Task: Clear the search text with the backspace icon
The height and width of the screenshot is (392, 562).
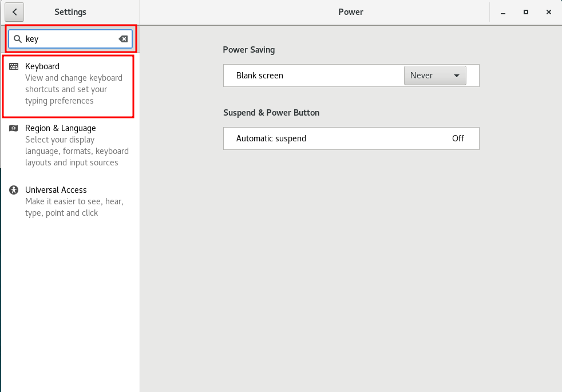Action: pos(123,39)
